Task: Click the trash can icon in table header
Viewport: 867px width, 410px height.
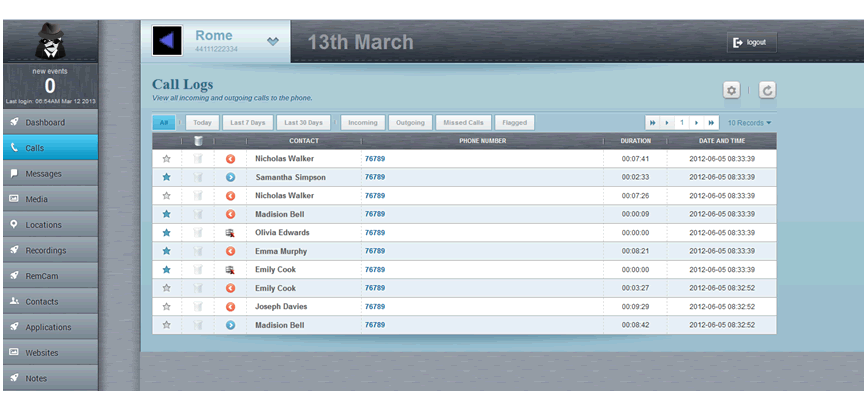Action: [197, 141]
